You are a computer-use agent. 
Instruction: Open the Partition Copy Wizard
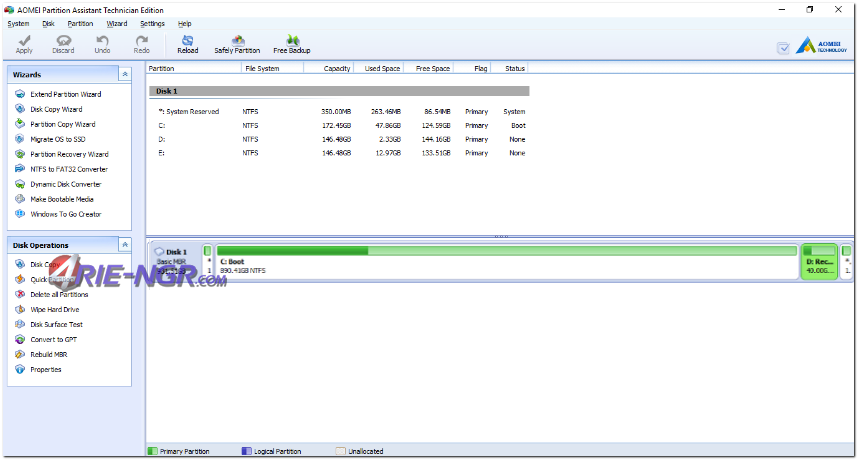tap(62, 124)
